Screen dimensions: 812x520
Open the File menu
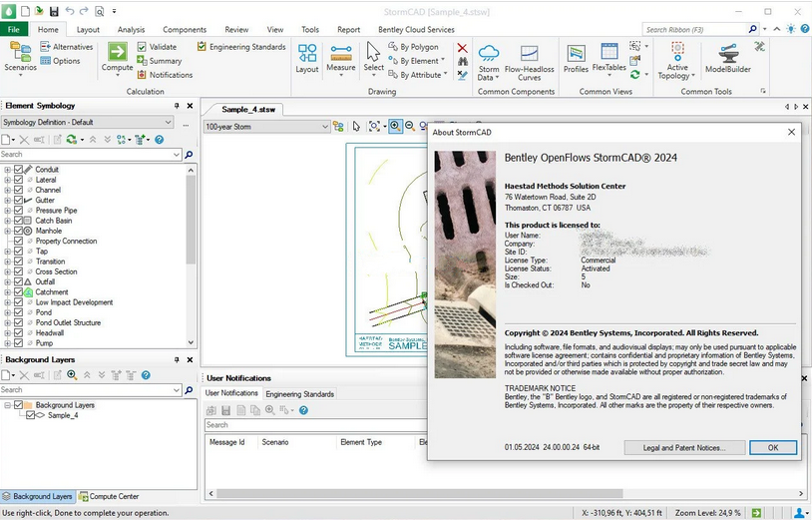point(14,30)
